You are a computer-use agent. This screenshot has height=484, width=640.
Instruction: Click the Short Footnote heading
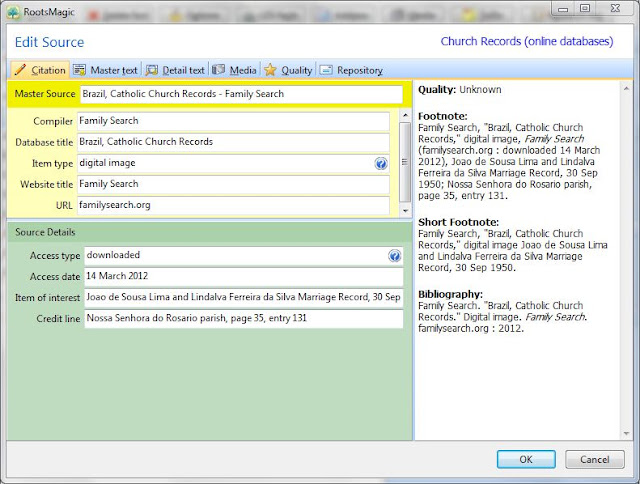[x=458, y=222]
